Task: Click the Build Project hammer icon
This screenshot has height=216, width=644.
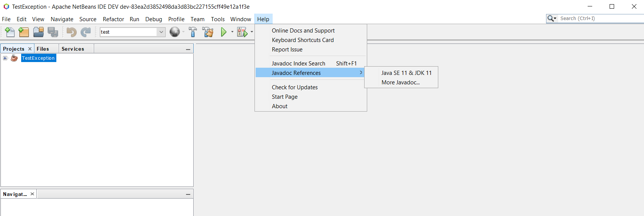Action: click(x=193, y=32)
